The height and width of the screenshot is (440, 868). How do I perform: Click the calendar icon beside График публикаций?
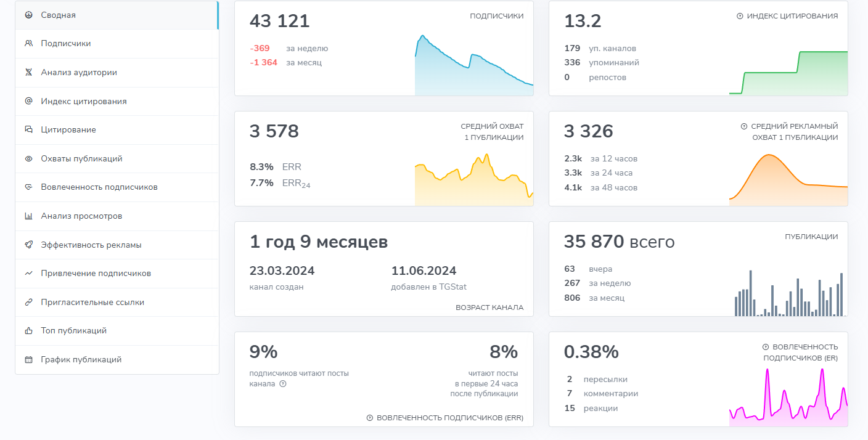click(27, 359)
